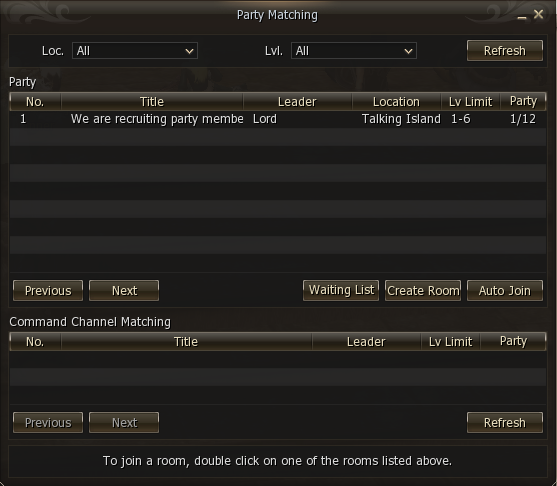Select the Lord party room row
This screenshot has width=557, height=486.
click(x=278, y=119)
